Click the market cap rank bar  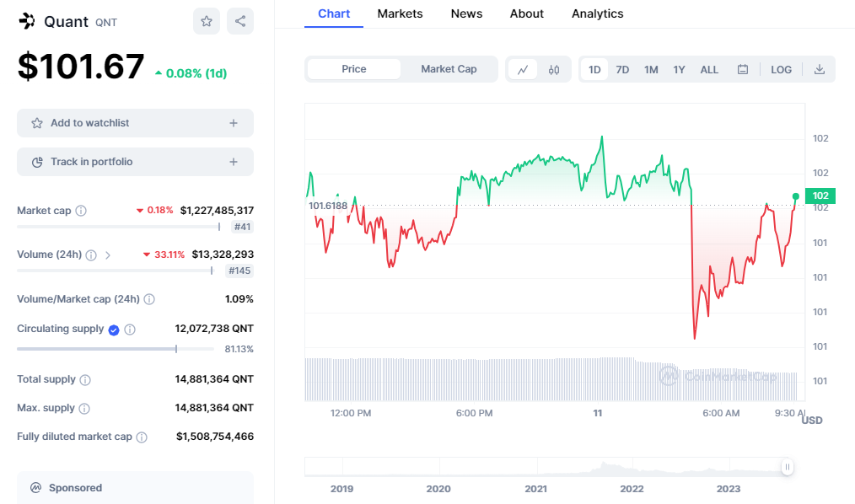tap(119, 227)
